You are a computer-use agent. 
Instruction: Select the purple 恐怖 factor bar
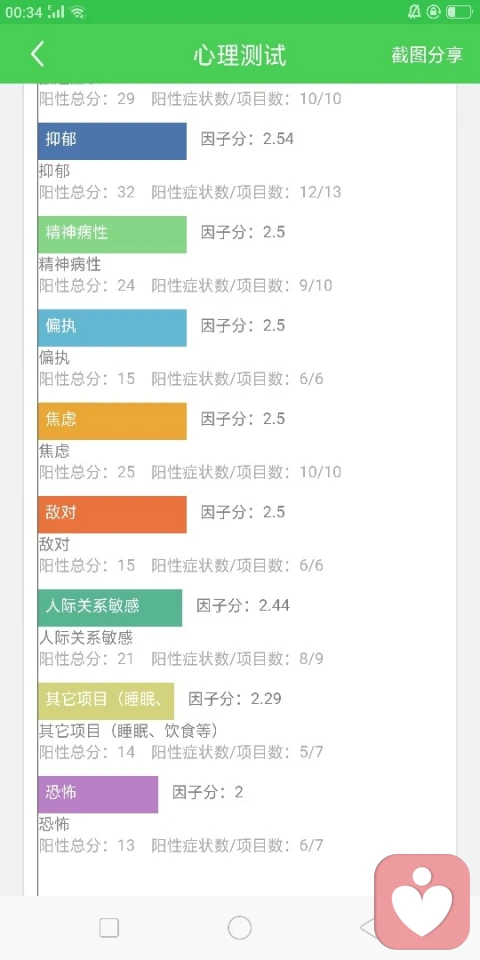pos(98,794)
